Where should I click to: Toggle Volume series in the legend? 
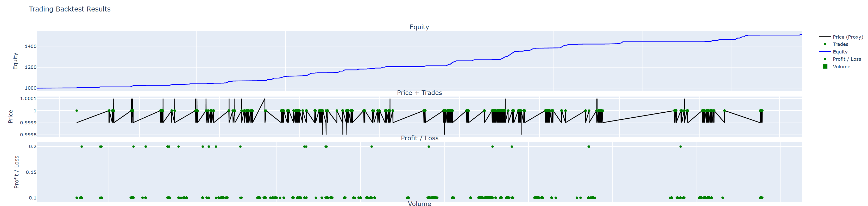coord(841,66)
